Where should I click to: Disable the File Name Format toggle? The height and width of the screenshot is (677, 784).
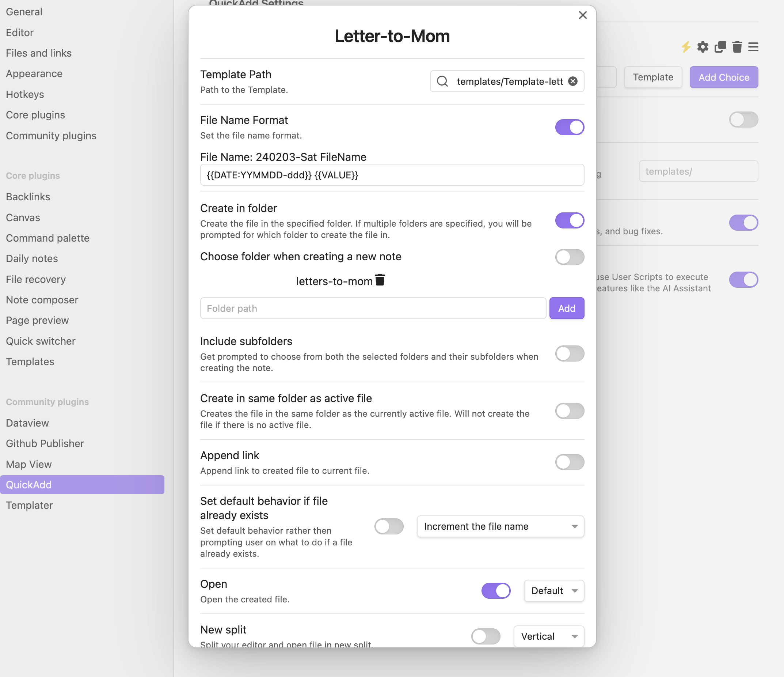pos(570,127)
